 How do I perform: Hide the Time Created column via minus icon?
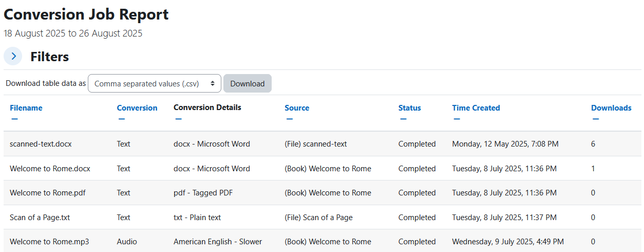point(457,119)
